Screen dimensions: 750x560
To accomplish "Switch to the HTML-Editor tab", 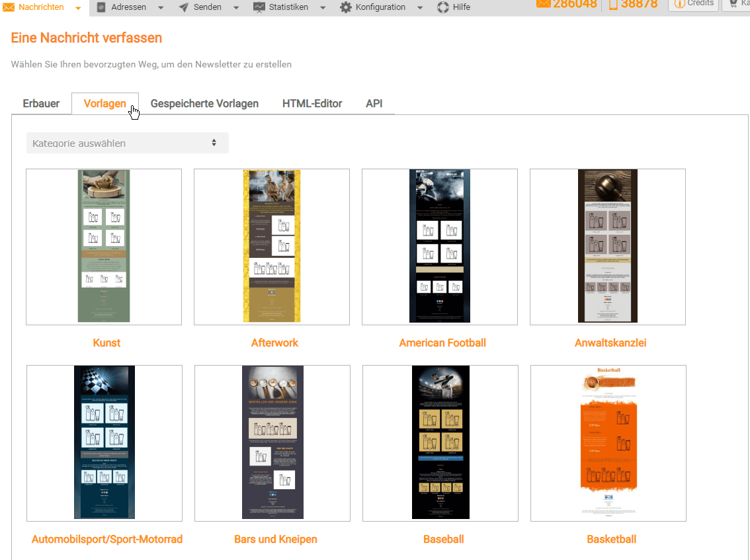I will coord(312,104).
